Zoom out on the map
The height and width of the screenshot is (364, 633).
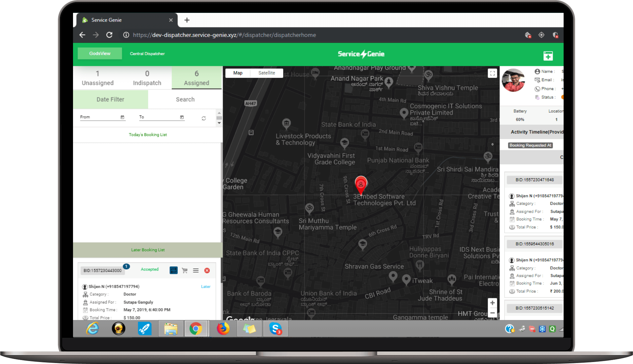click(492, 312)
